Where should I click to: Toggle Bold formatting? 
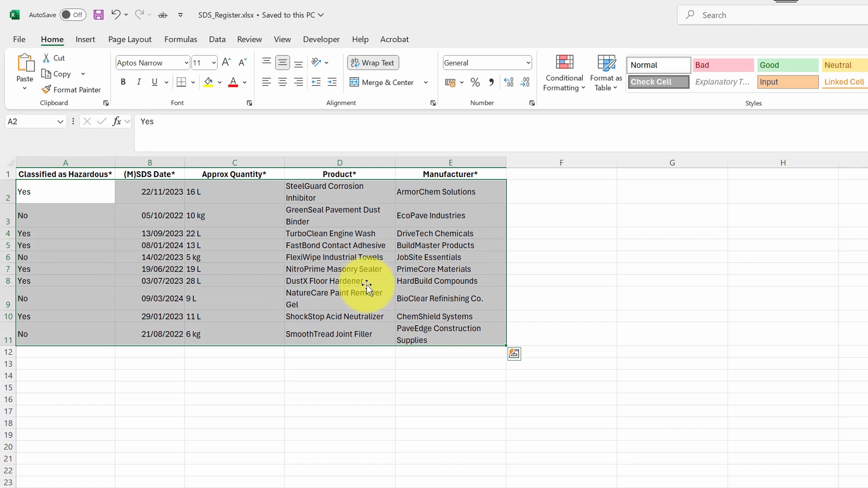(x=123, y=82)
